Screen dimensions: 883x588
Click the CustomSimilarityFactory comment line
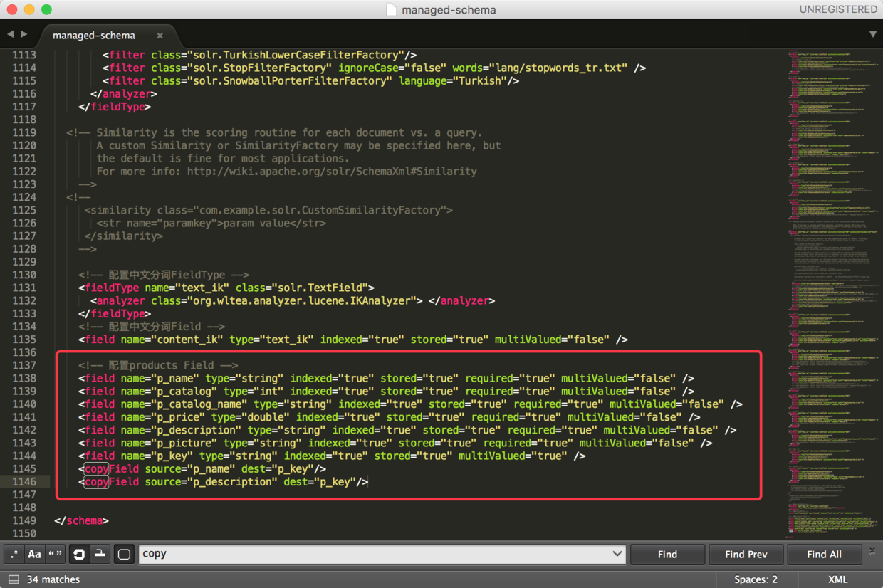(268, 210)
